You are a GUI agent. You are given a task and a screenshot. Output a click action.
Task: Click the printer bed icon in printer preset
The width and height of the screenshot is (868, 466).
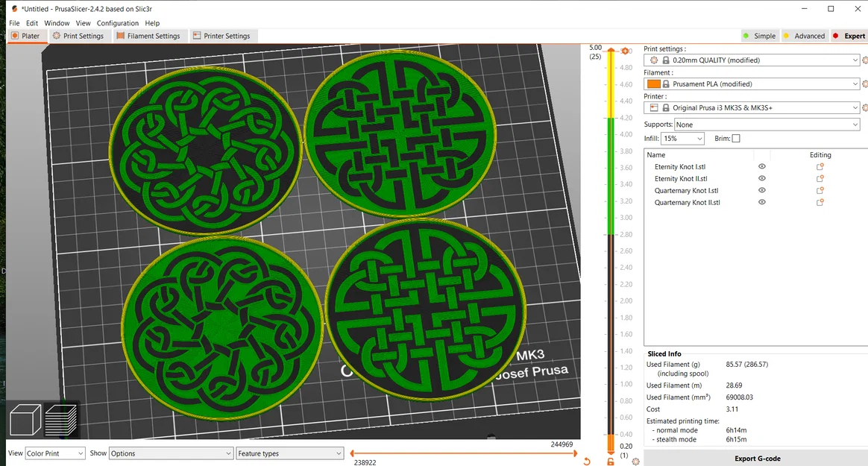click(x=654, y=108)
